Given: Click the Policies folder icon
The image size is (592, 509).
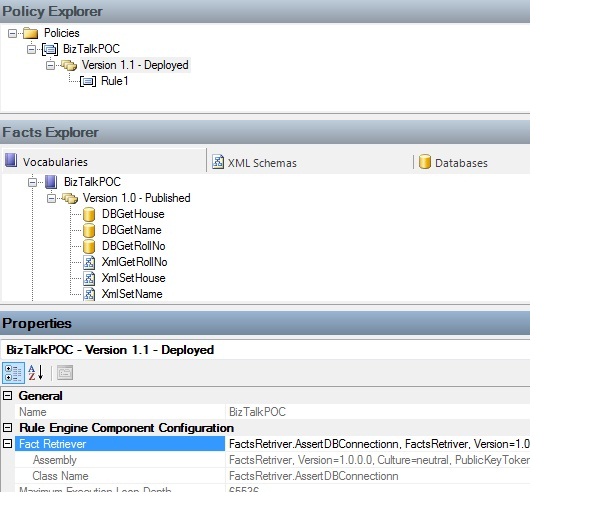Looking at the screenshot, I should pyautogui.click(x=31, y=33).
